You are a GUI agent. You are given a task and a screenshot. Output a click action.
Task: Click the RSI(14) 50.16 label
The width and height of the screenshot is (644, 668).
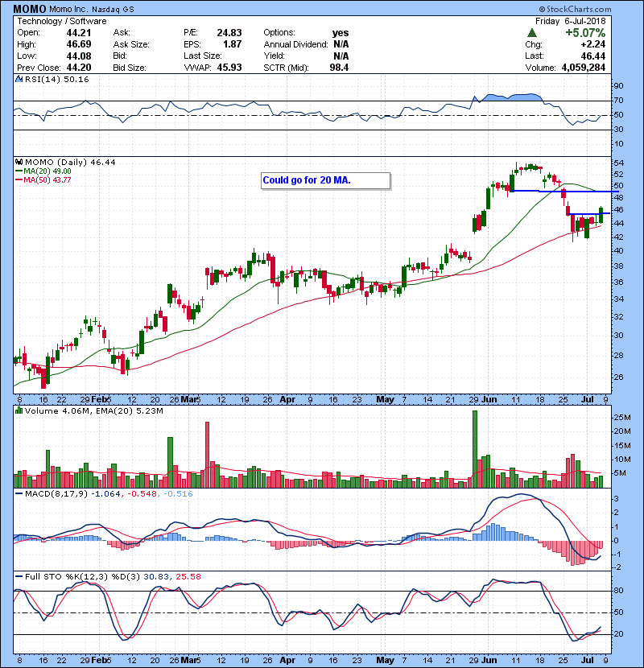tap(56, 79)
